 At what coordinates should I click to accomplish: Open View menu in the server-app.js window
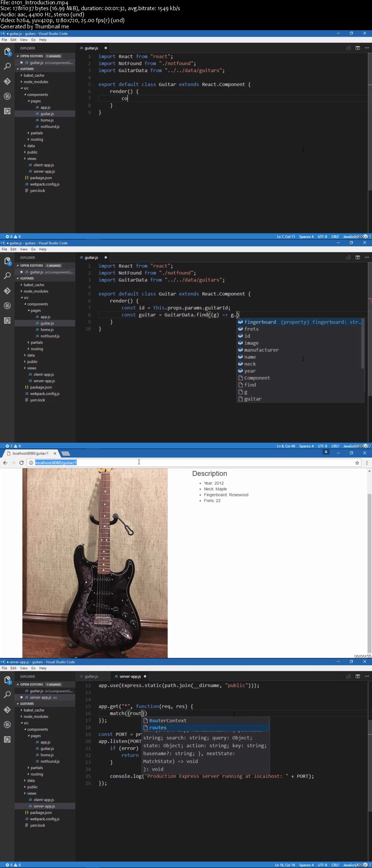tap(24, 668)
